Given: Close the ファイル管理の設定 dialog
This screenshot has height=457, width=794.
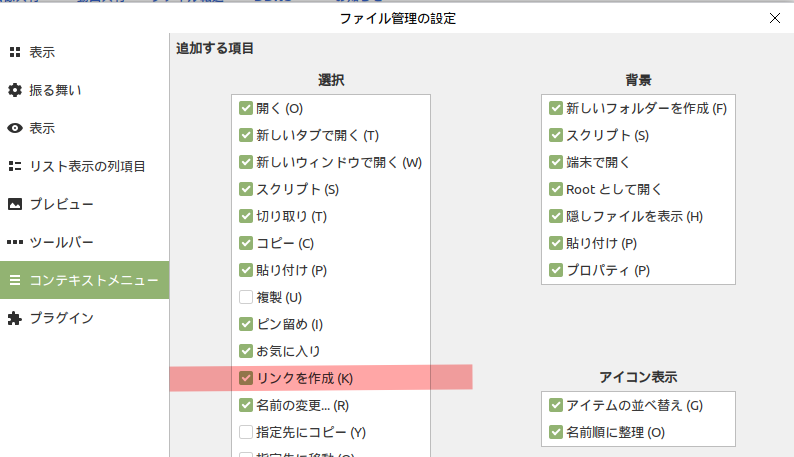Looking at the screenshot, I should pos(774,18).
